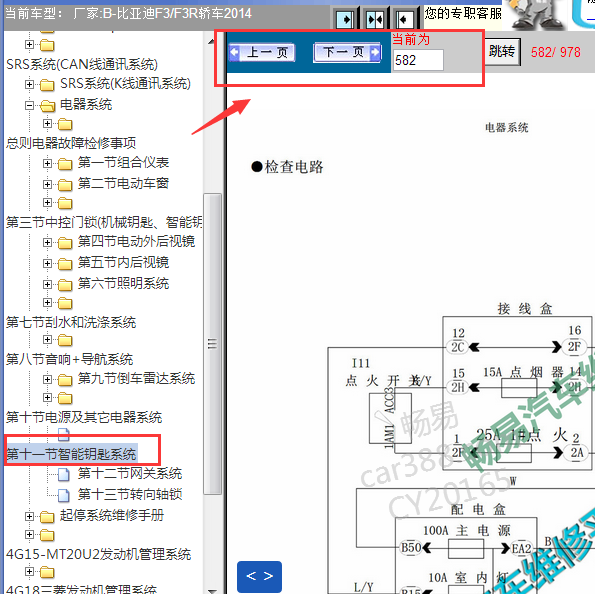Open 第十二节网关系统 page
The image size is (595, 594).
pyautogui.click(x=130, y=474)
